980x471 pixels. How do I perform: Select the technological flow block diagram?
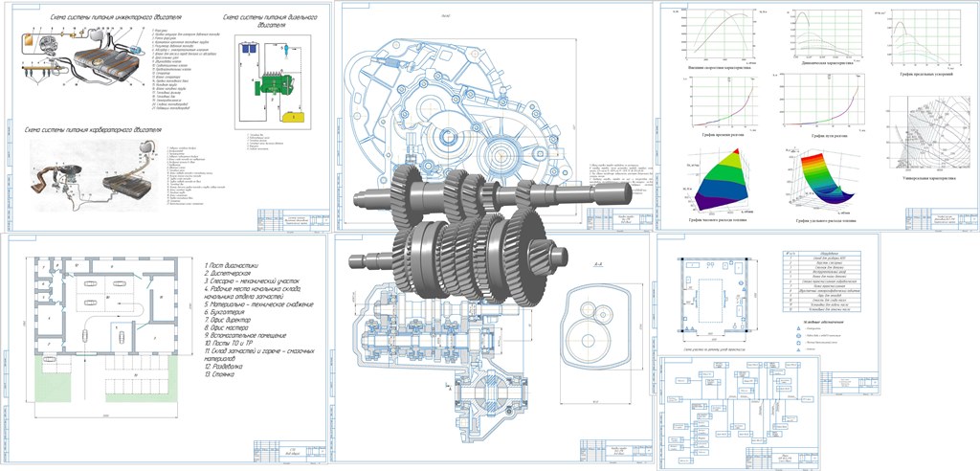(741, 411)
